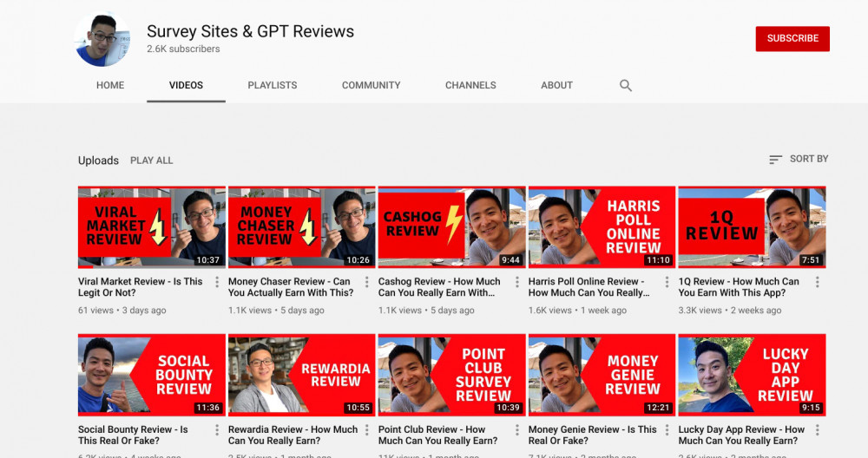Click title 'Harris Poll Online Review - How Much'
Viewport: 868px width, 458px height.
(x=589, y=287)
